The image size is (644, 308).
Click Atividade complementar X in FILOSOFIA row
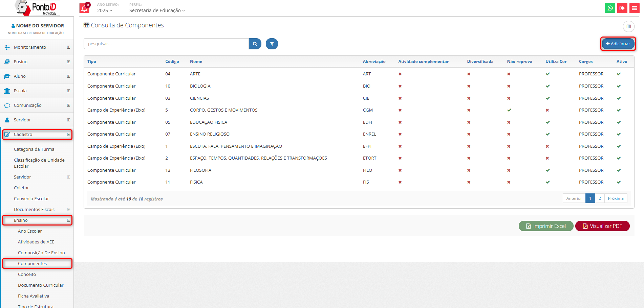[x=400, y=170]
